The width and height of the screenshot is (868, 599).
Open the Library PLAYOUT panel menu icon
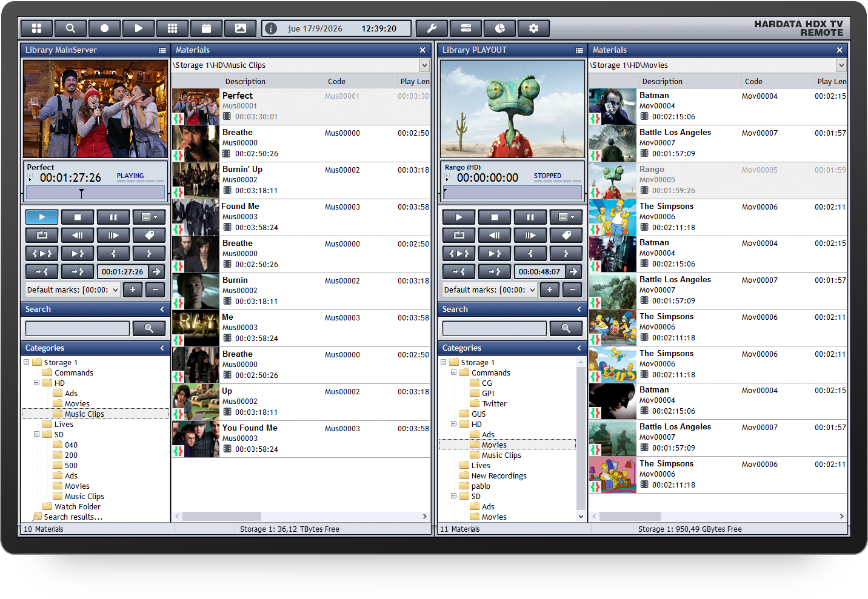click(579, 50)
